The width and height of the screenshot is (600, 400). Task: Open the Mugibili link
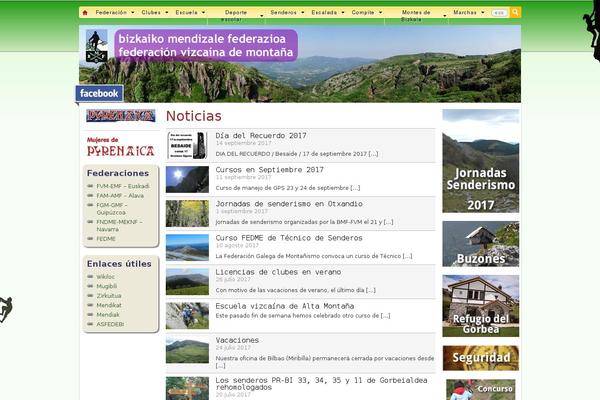(x=107, y=286)
